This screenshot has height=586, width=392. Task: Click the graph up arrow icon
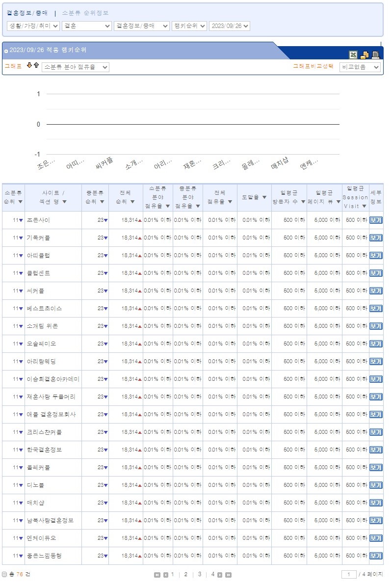pos(36,66)
